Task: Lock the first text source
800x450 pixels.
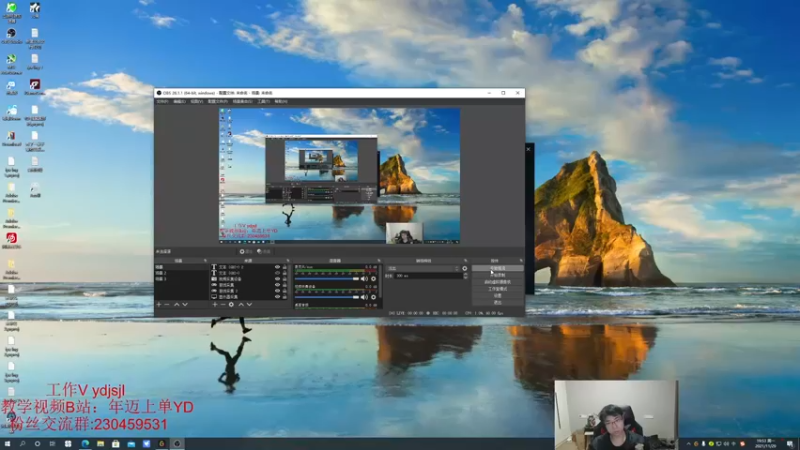Action: [x=285, y=267]
